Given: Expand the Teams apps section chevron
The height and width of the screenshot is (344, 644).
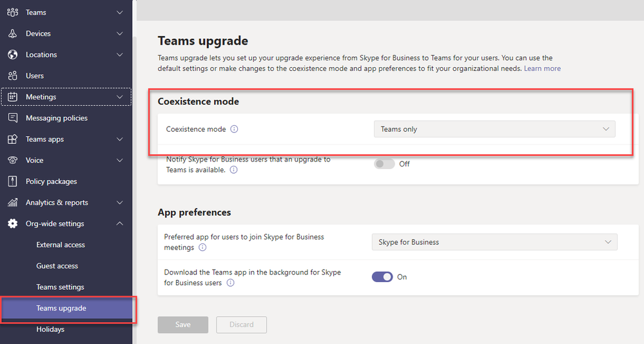Looking at the screenshot, I should click(x=119, y=139).
